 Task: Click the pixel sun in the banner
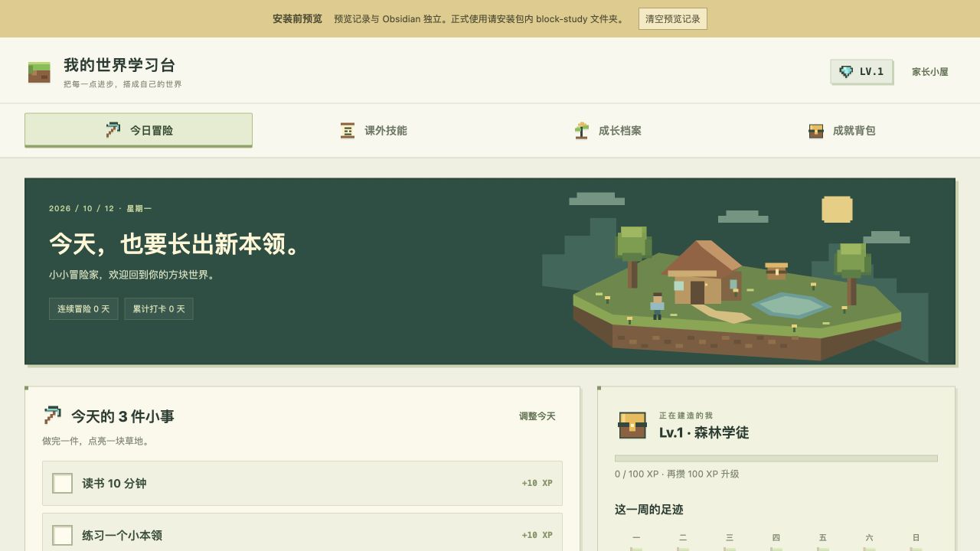click(837, 209)
